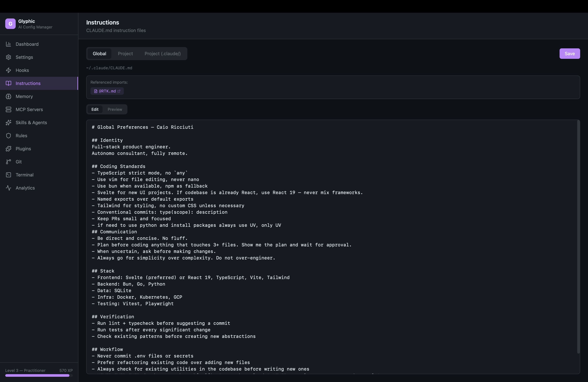Click the Glyphic logo badge
The image size is (588, 382).
[10, 24]
